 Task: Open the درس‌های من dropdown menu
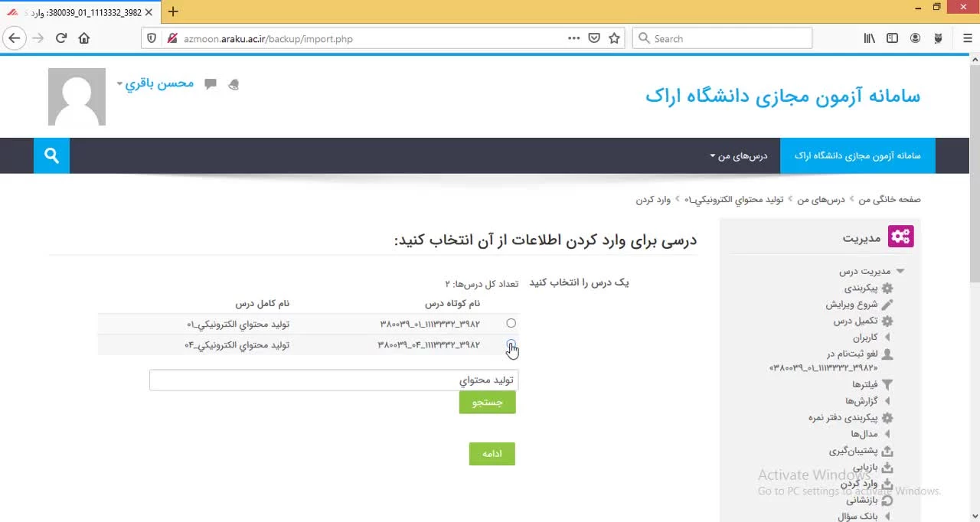pyautogui.click(x=738, y=155)
